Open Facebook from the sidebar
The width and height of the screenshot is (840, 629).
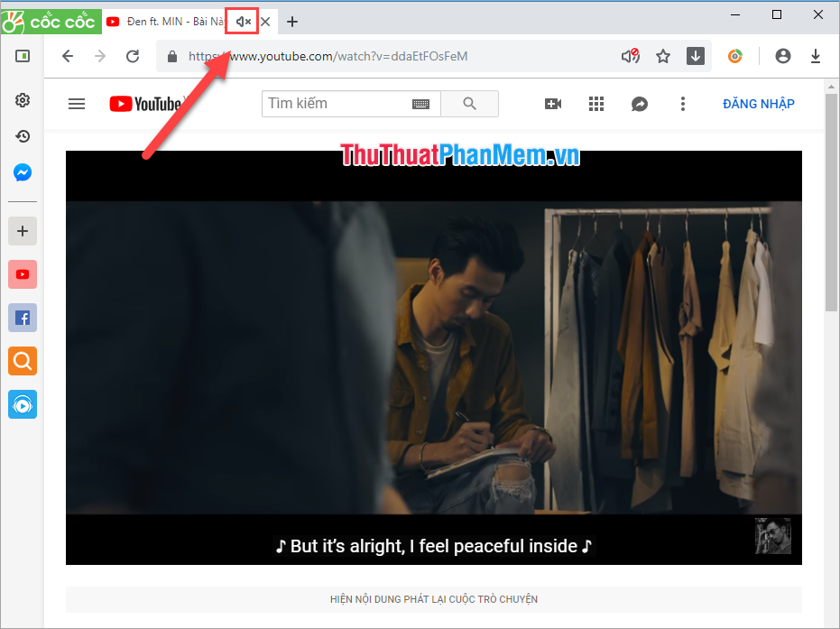(x=22, y=318)
